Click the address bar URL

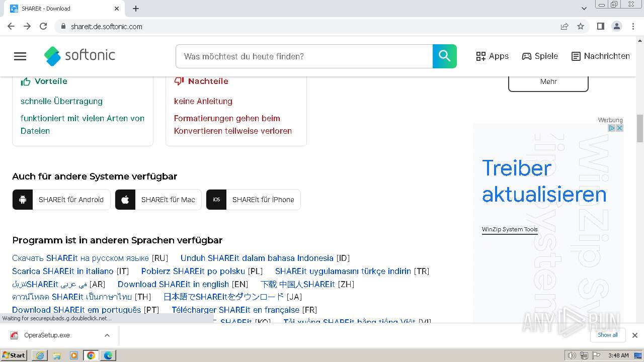pyautogui.click(x=107, y=27)
